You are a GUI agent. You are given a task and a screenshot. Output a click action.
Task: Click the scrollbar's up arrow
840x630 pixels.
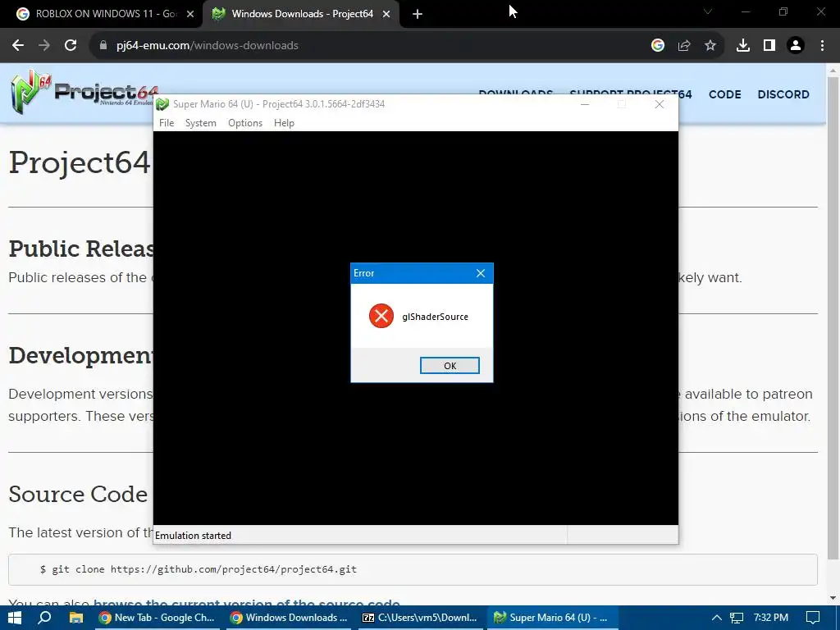833,71
